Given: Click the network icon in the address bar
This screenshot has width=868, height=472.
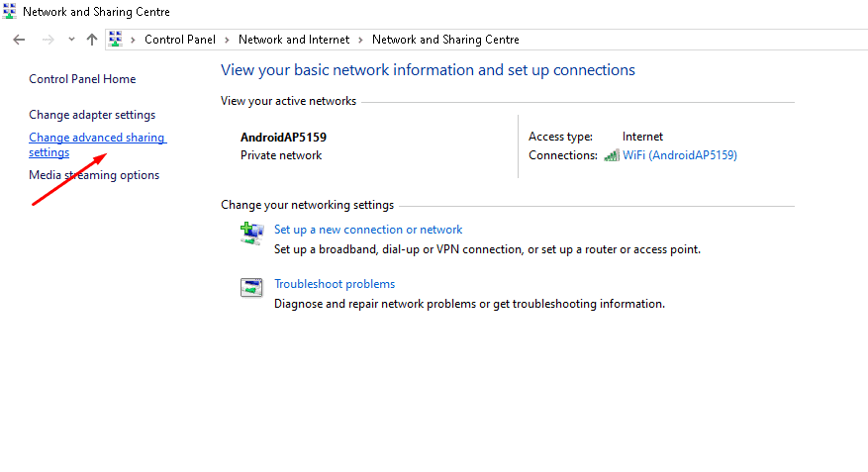Looking at the screenshot, I should coord(115,40).
